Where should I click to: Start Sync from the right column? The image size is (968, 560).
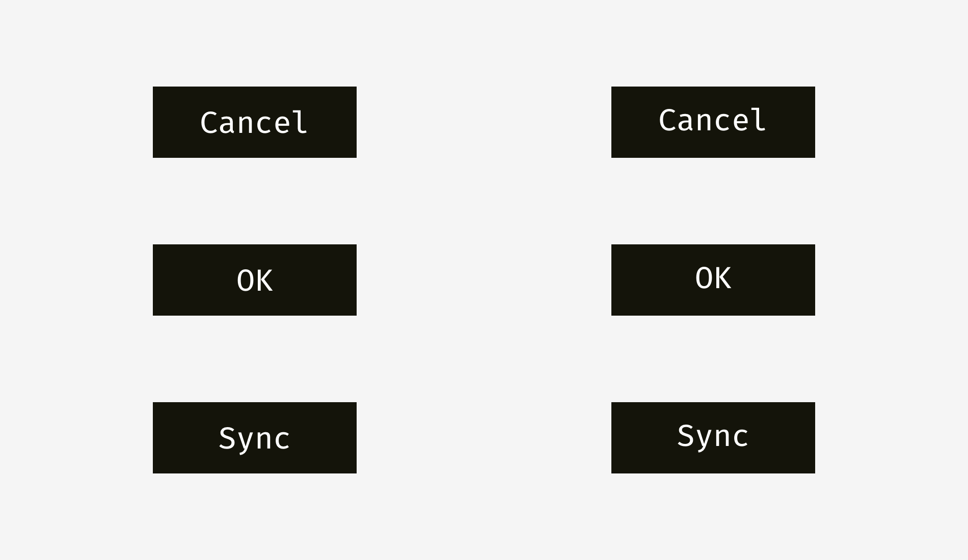(713, 438)
